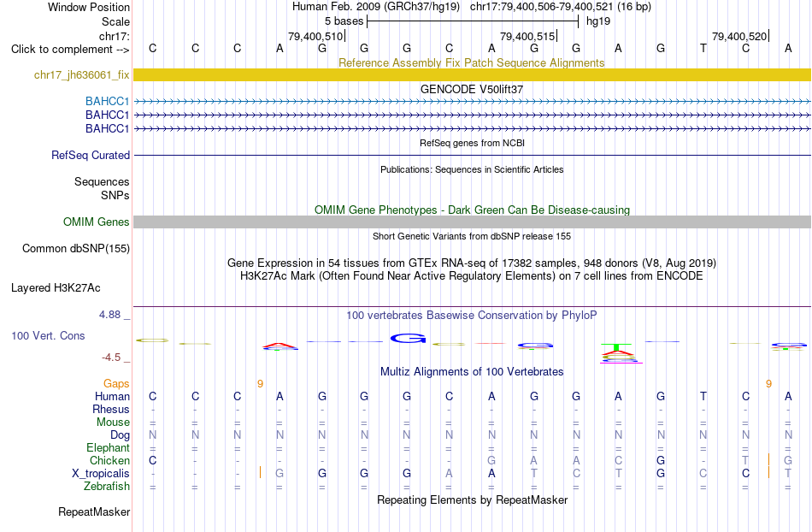The image size is (812, 532).
Task: Click the green T conservation logo
Action: (616, 346)
